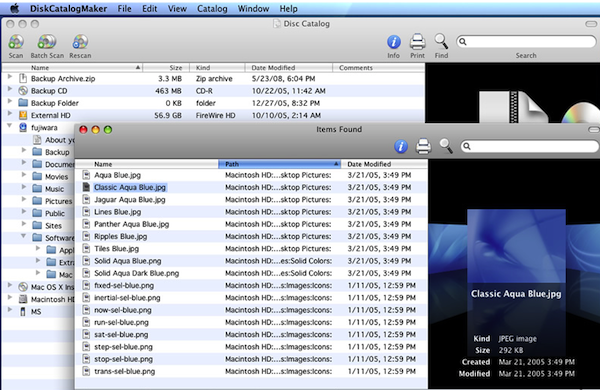The image size is (600, 390).
Task: Click the trans-sel-blue.png file icon
Action: click(86, 371)
